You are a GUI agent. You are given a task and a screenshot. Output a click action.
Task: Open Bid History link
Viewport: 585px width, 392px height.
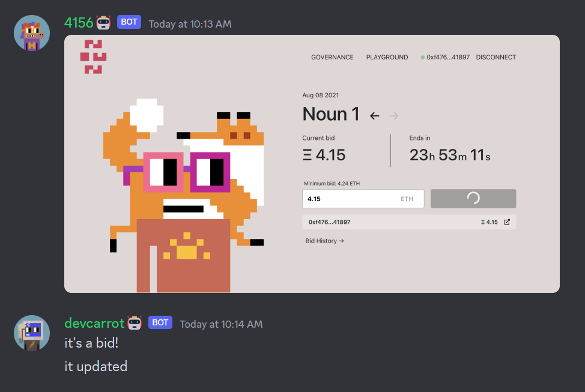(x=324, y=241)
